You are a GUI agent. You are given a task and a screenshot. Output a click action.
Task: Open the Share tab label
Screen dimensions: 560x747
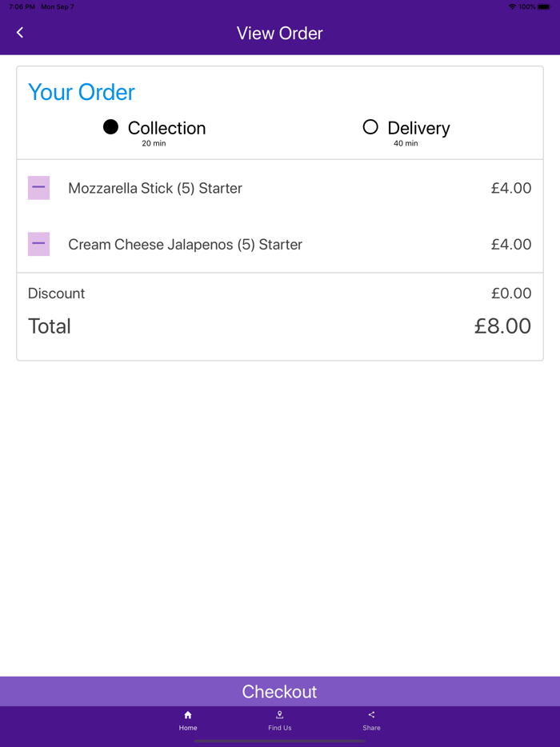371,728
